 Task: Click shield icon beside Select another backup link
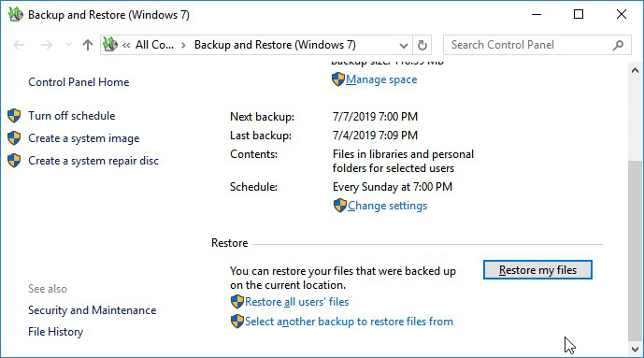pyautogui.click(x=237, y=321)
